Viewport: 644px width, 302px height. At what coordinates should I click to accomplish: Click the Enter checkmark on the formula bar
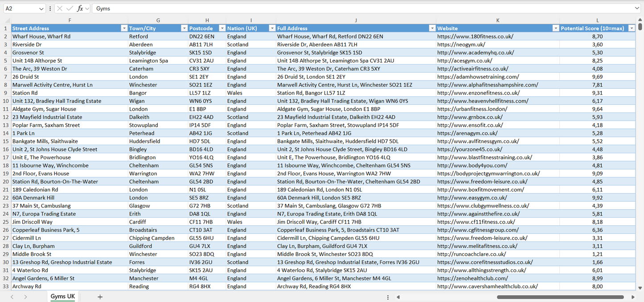click(70, 8)
